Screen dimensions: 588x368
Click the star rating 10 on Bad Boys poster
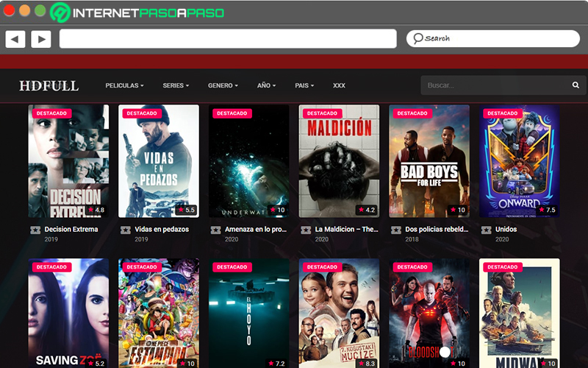[x=458, y=210]
